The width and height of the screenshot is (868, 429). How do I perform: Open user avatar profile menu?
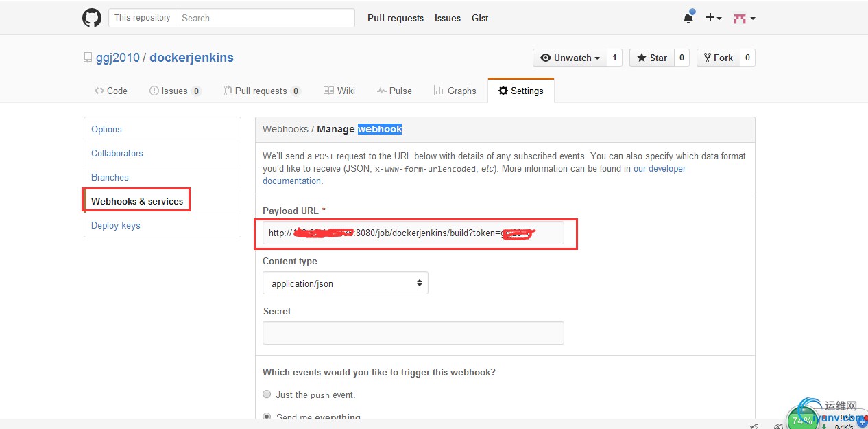point(744,19)
